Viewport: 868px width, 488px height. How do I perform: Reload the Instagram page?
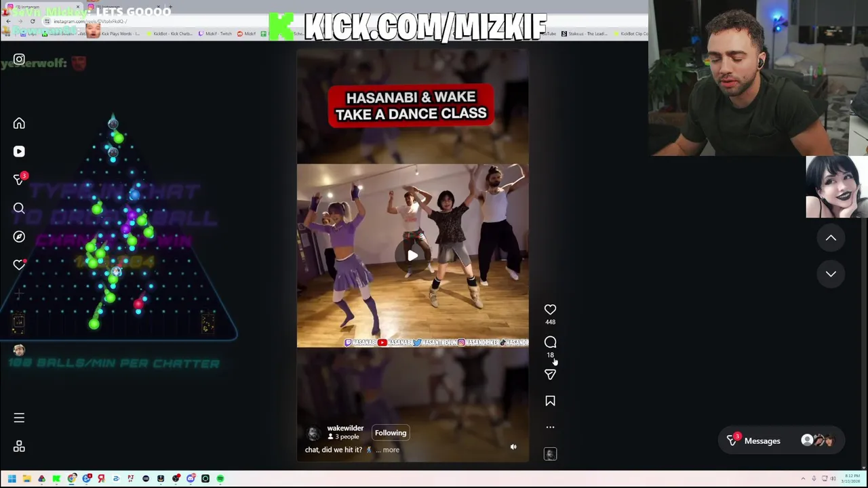[x=32, y=21]
